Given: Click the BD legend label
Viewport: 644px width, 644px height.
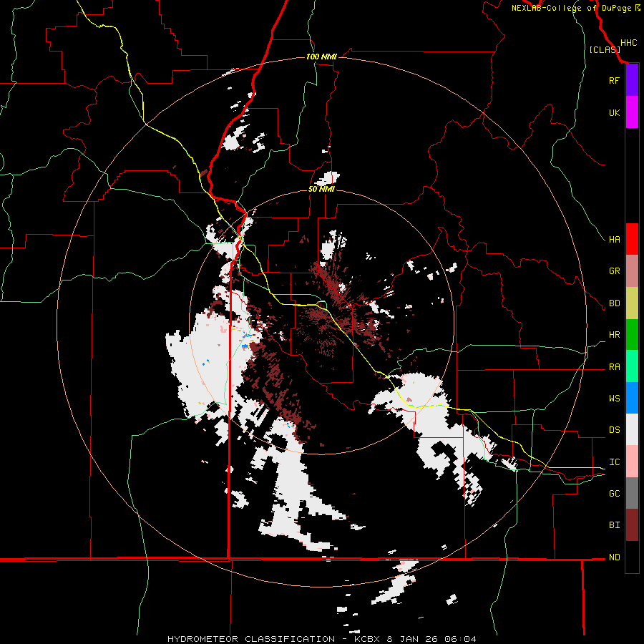Looking at the screenshot, I should click(x=614, y=303).
